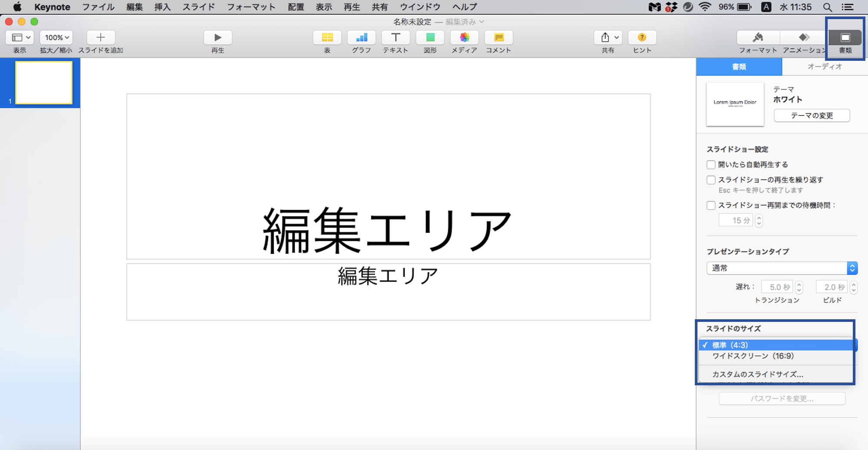Open the 共有 menu in menu bar
The image size is (868, 450).
[380, 7]
